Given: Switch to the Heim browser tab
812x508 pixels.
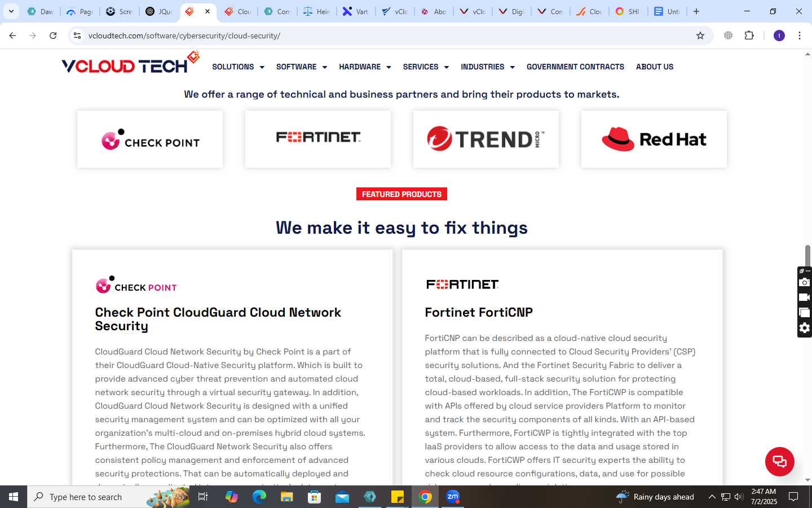Looking at the screenshot, I should coord(316,11).
